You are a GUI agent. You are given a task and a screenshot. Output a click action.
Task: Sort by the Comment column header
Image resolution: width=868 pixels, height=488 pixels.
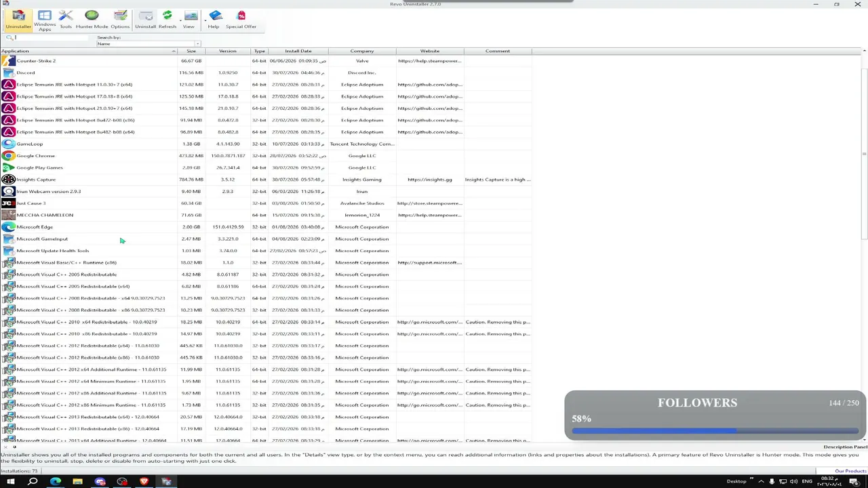tap(498, 51)
